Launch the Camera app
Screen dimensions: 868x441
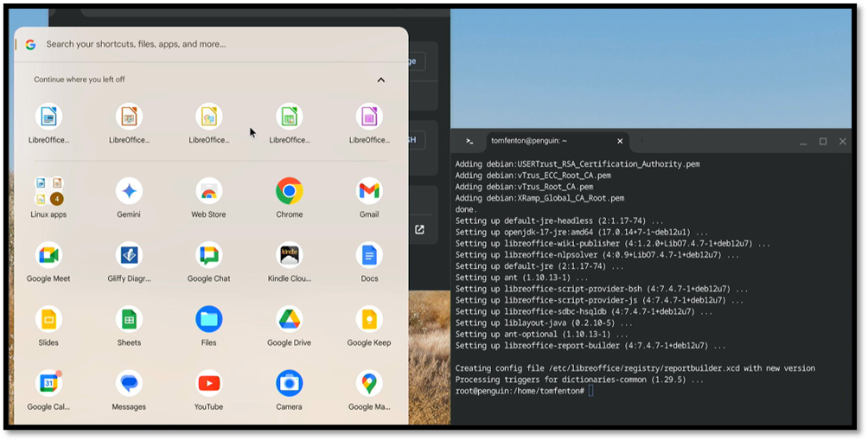(x=289, y=383)
